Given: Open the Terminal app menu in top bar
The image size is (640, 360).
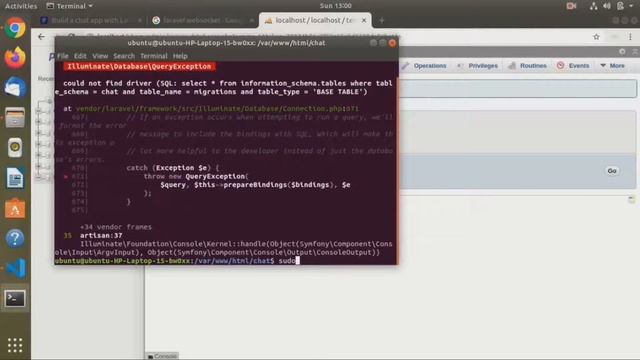Looking at the screenshot, I should point(69,6).
